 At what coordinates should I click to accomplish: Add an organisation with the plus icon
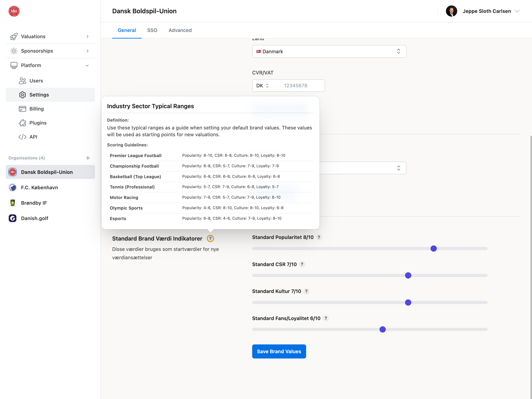(x=88, y=158)
